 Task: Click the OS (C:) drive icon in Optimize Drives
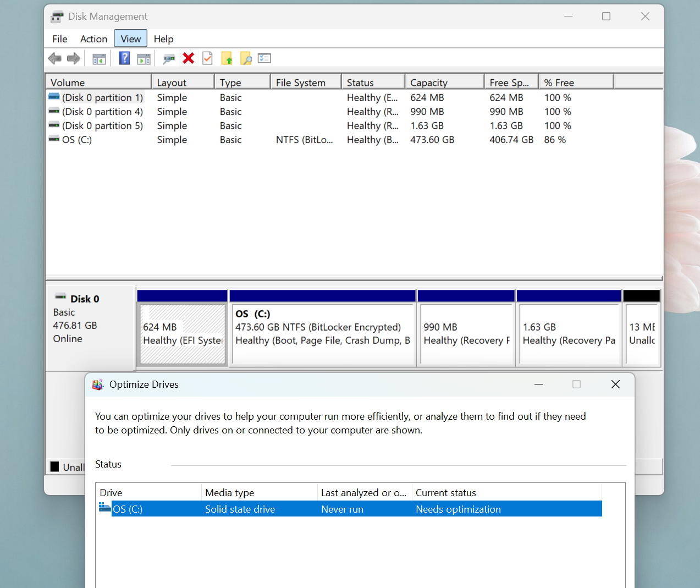[104, 508]
